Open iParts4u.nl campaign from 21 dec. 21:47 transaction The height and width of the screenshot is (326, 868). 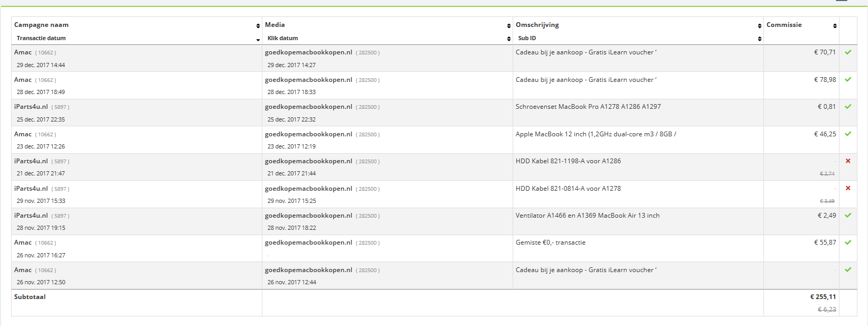31,161
